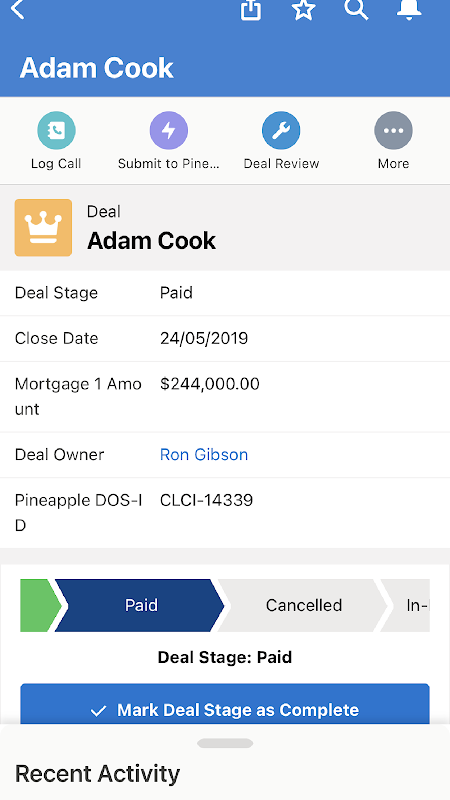Select the Paid stage in path
The width and height of the screenshot is (450, 800).
point(140,605)
